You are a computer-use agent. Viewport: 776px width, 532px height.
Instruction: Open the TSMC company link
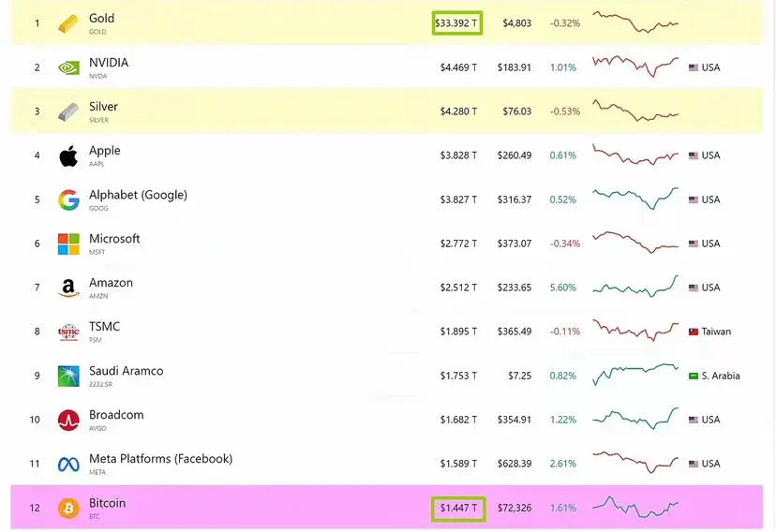click(104, 327)
